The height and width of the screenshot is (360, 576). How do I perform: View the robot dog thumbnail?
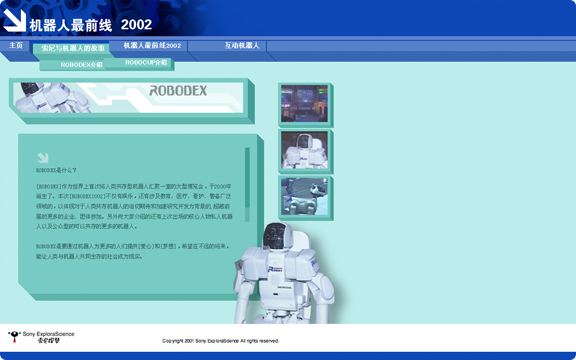click(x=305, y=197)
